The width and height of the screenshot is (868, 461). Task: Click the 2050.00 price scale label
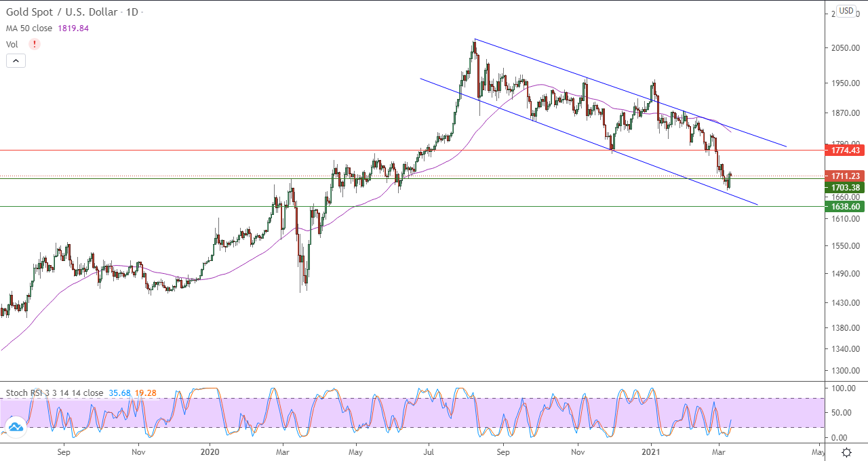pyautogui.click(x=846, y=48)
